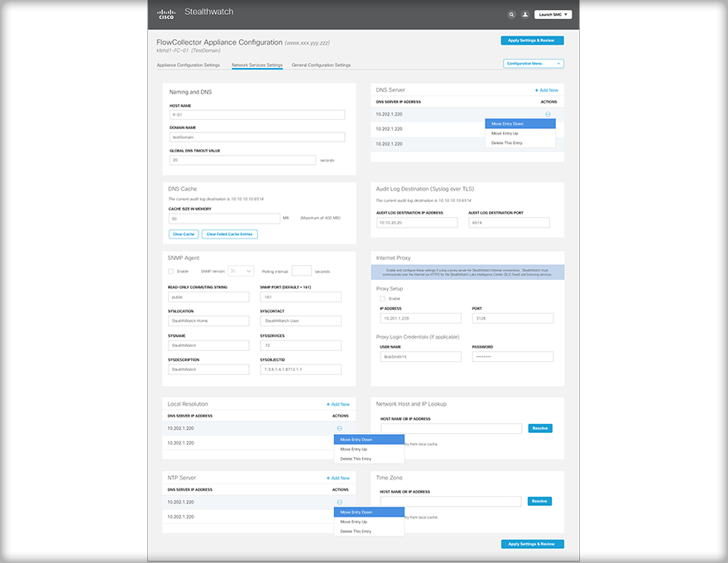This screenshot has width=728, height=563.
Task: Click the SysName field
Action: [208, 345]
